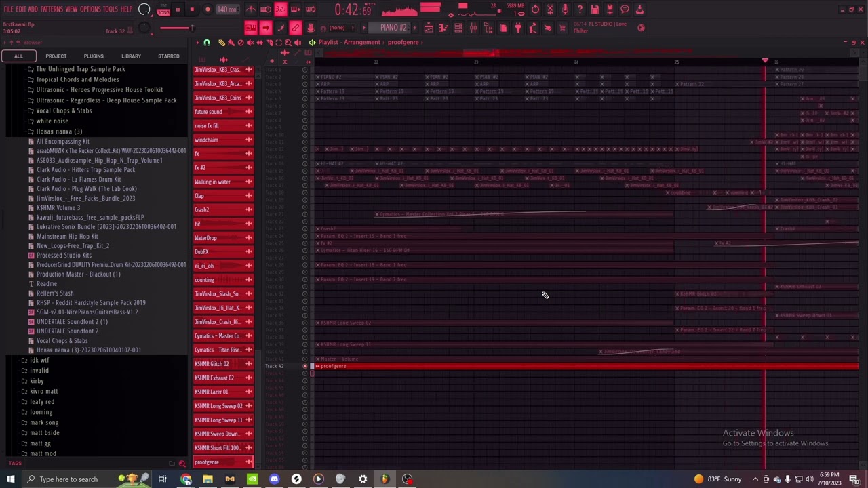Switch to the STARRED browser tab
Viewport: 868px width, 488px height.
[169, 56]
